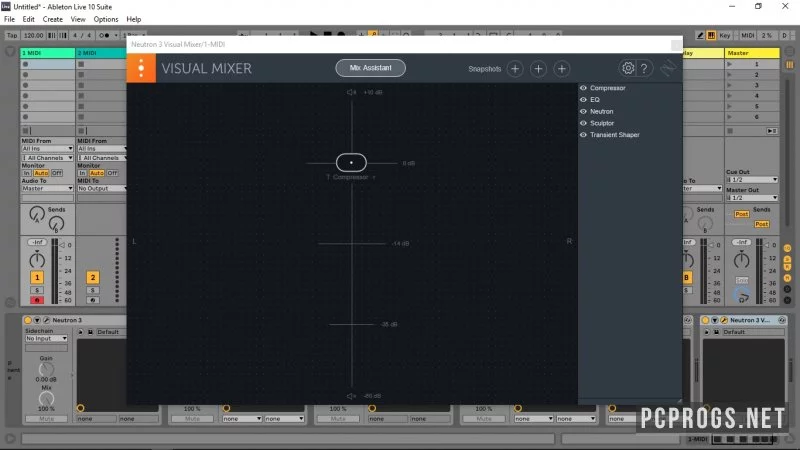Screen dimensions: 800x450
Task: Toggle Compressor visibility eye
Action: 583,88
